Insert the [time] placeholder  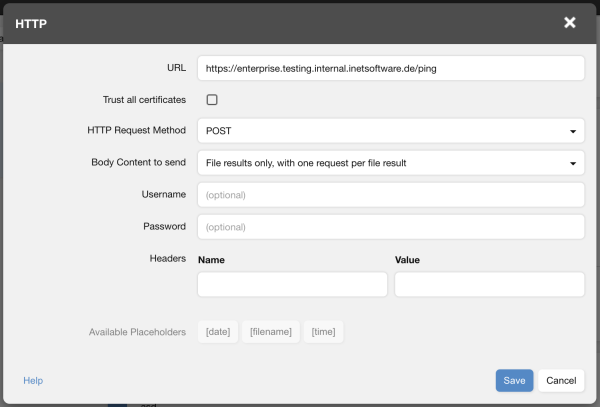pos(323,332)
